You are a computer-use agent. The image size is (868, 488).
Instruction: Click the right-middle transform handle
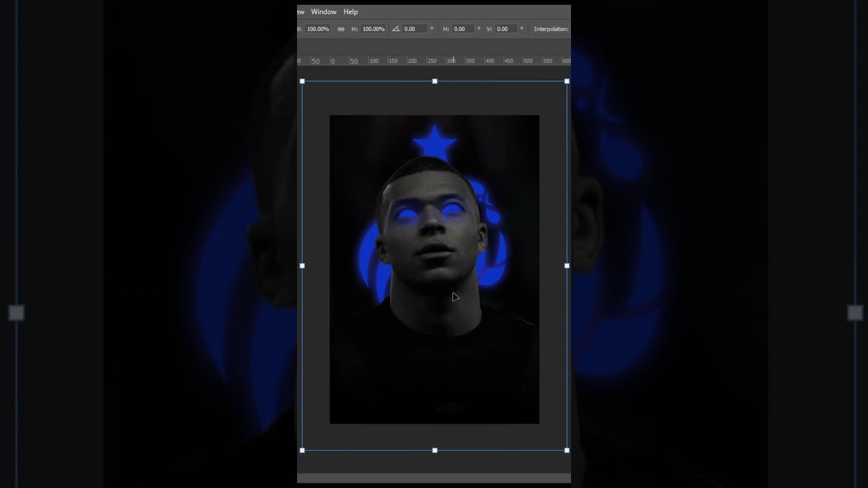567,266
